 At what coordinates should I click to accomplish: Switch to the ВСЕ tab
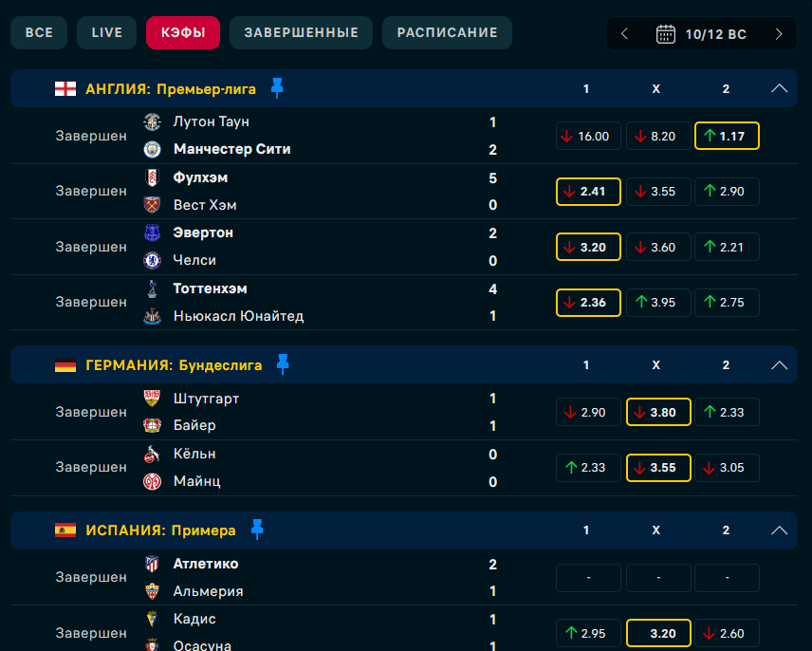39,32
